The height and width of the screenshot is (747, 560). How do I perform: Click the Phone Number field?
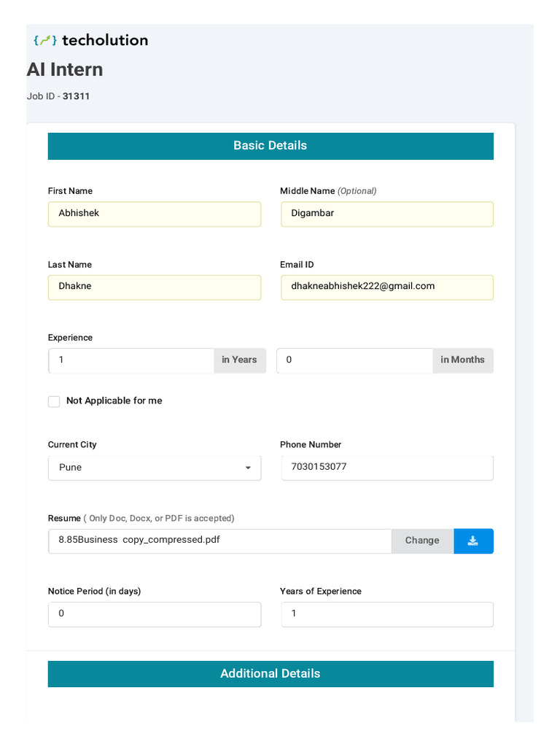point(386,468)
